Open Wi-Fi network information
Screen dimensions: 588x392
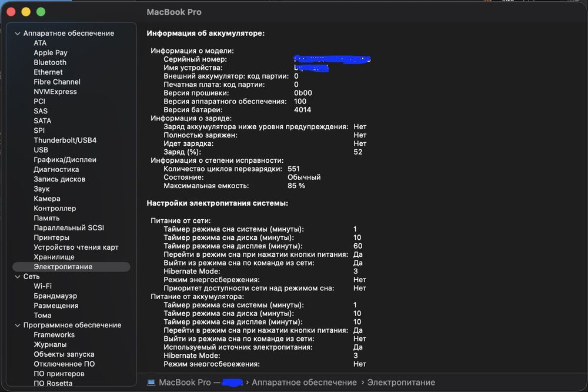click(x=43, y=286)
